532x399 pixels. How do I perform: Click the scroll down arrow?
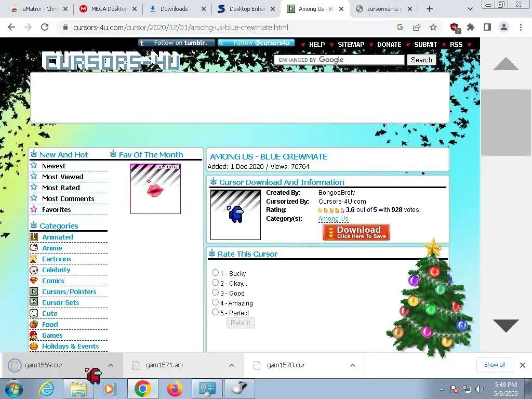[506, 326]
